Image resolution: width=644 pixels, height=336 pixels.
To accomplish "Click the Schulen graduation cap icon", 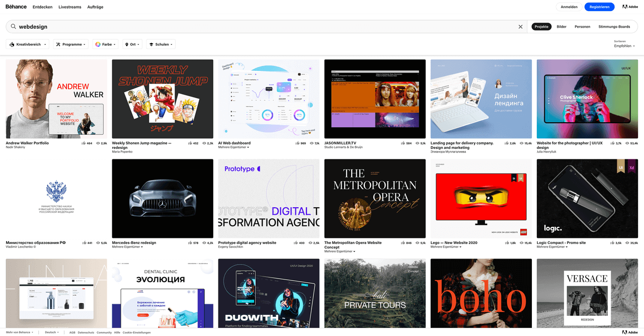I will click(x=151, y=44).
